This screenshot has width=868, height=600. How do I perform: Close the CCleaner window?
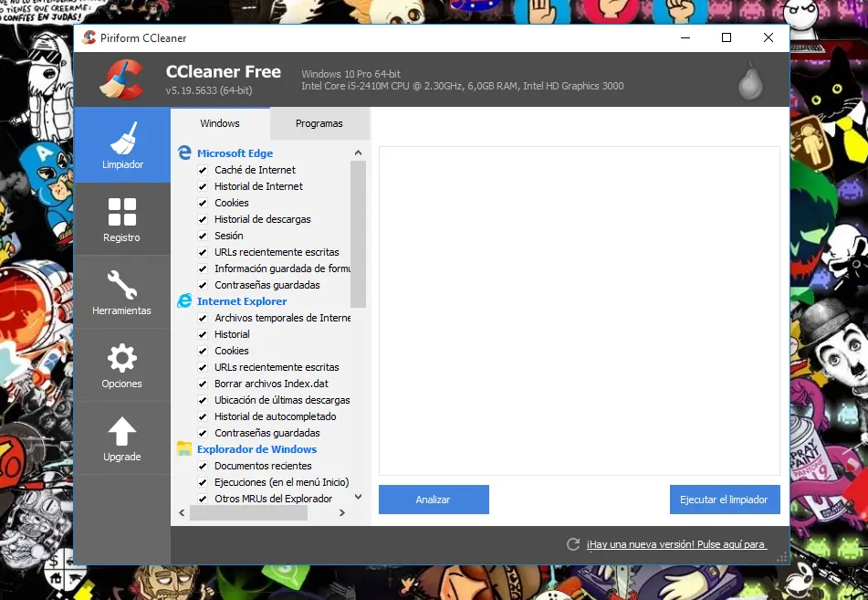[x=769, y=37]
